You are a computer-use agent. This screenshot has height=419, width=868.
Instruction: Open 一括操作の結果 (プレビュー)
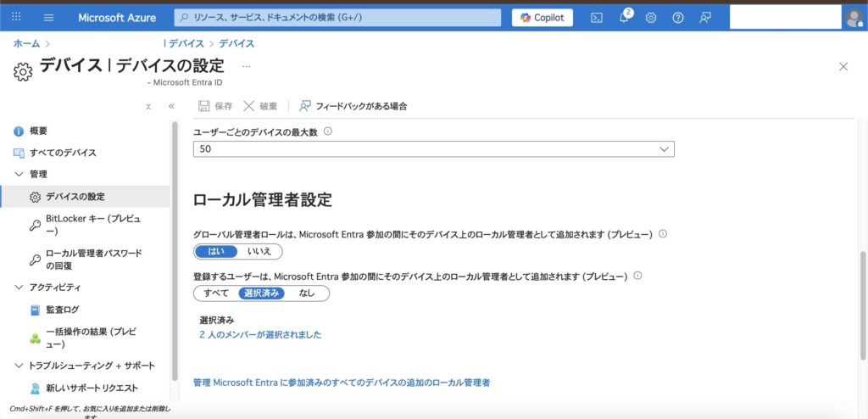coord(91,338)
